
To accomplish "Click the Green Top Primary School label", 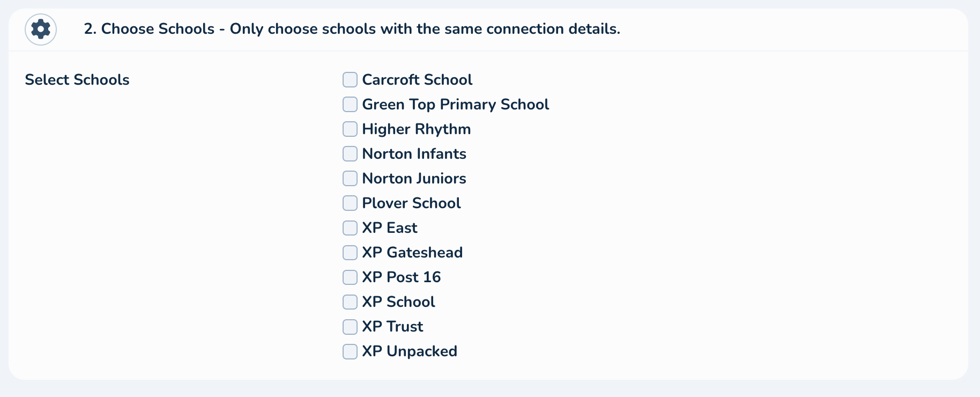I will coord(455,105).
